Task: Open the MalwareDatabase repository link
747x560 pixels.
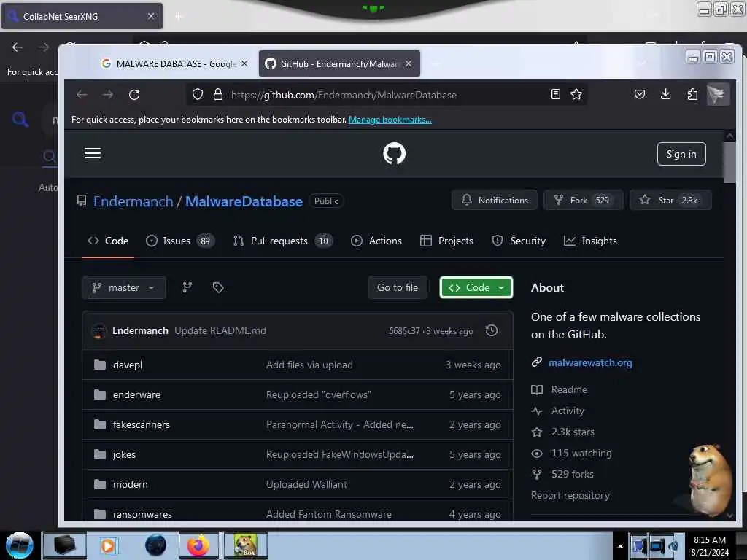Action: [244, 201]
